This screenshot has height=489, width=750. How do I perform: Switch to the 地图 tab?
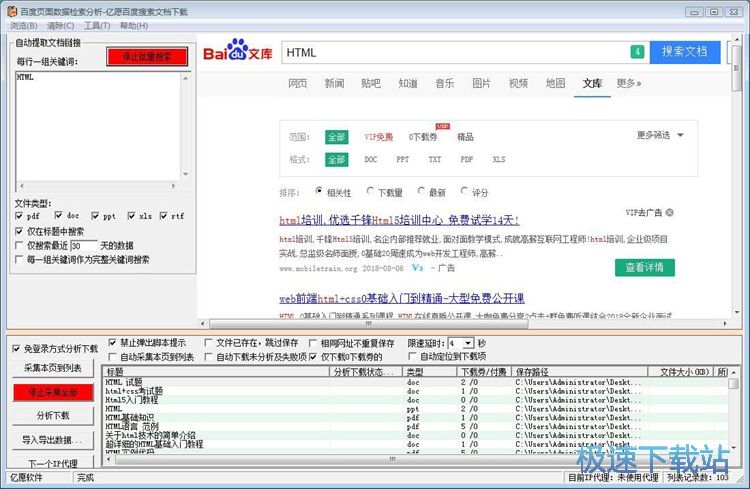555,83
